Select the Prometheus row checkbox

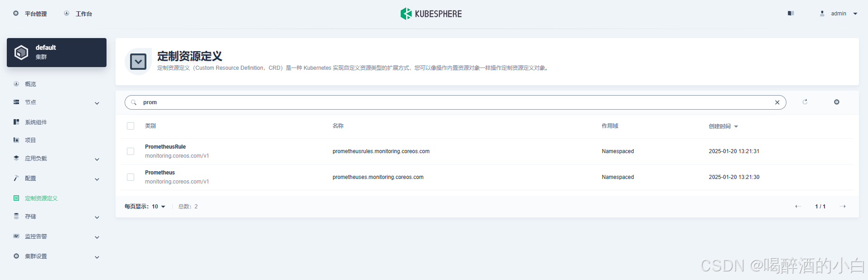131,177
